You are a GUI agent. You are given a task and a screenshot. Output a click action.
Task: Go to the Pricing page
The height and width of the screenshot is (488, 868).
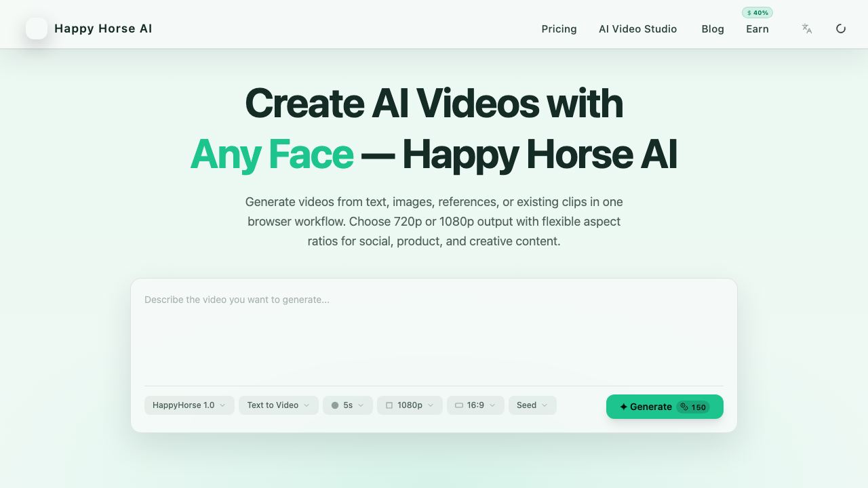coord(559,29)
